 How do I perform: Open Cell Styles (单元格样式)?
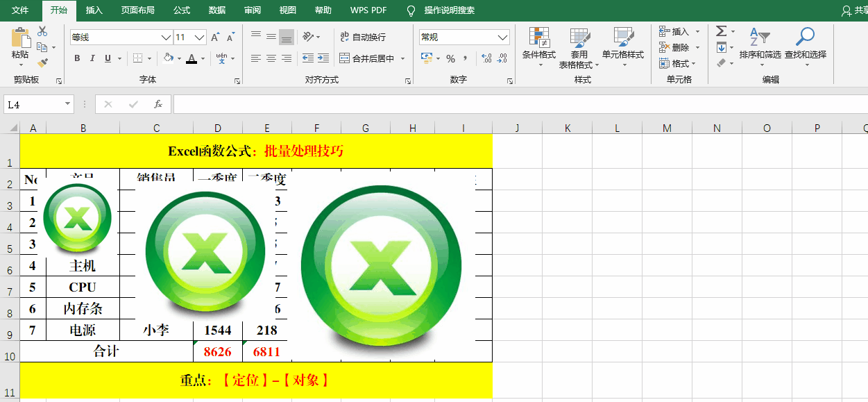tap(623, 47)
